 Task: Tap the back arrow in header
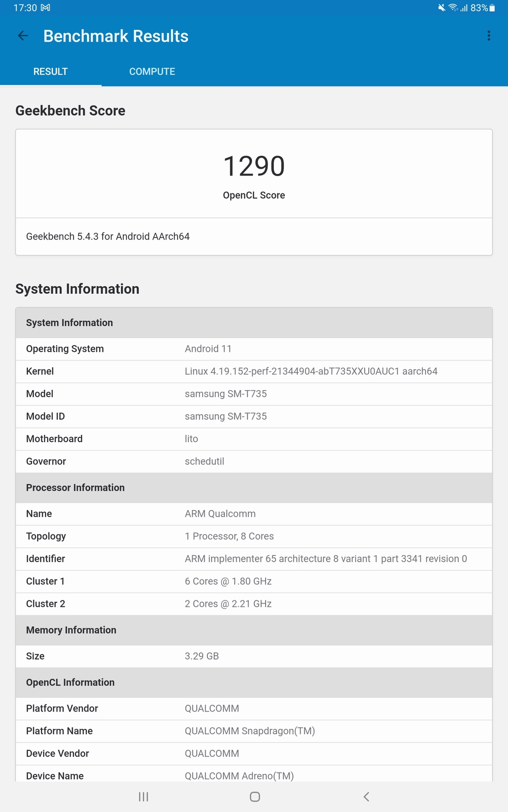[x=23, y=36]
